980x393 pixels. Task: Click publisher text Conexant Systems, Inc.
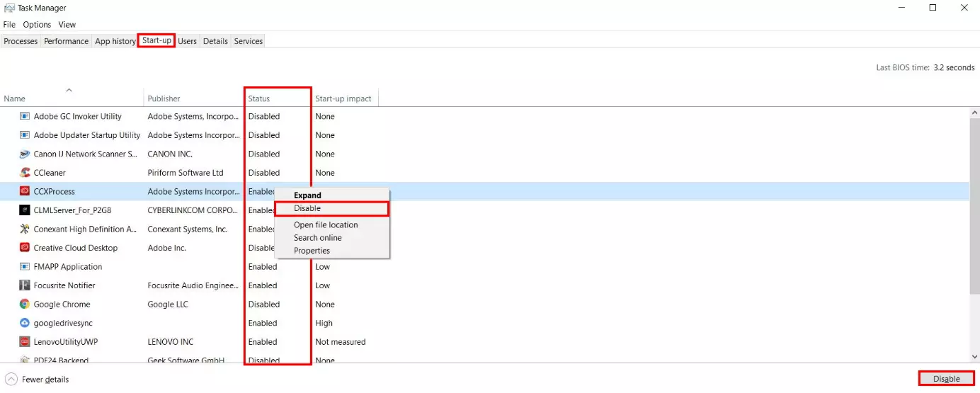(x=188, y=229)
